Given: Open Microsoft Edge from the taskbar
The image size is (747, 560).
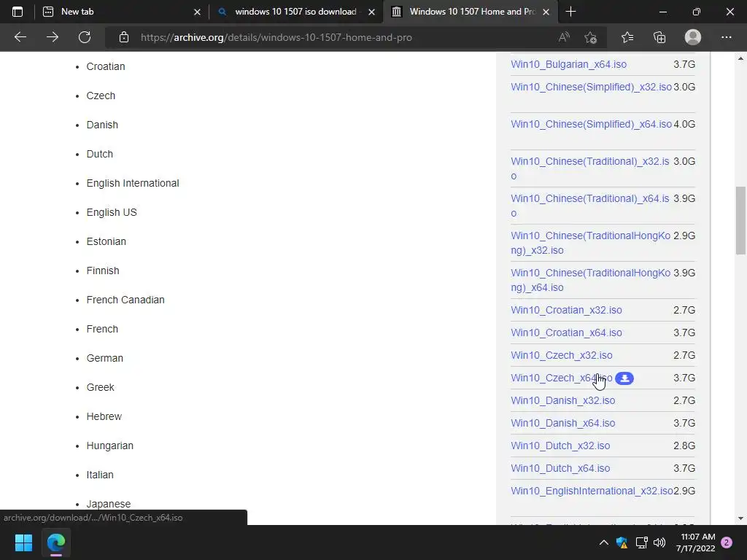Looking at the screenshot, I should [55, 542].
